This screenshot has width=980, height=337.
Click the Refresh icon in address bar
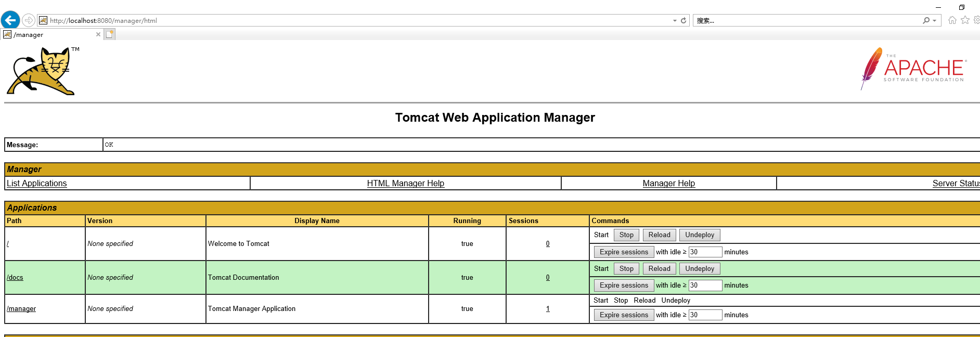pos(684,21)
